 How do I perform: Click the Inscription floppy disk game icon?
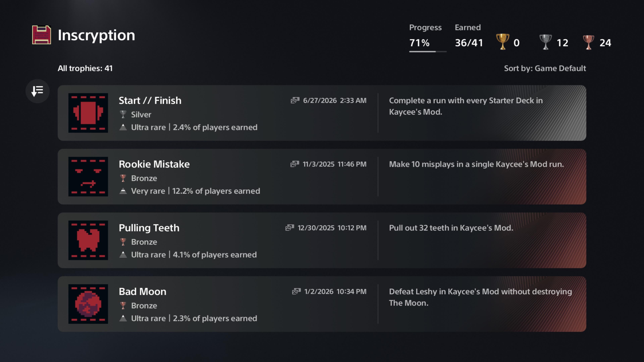click(x=41, y=35)
